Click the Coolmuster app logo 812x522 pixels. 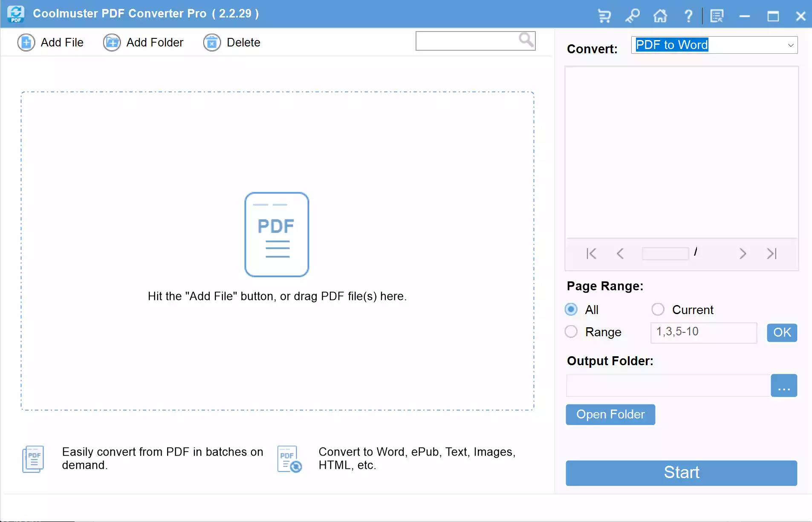click(x=16, y=14)
